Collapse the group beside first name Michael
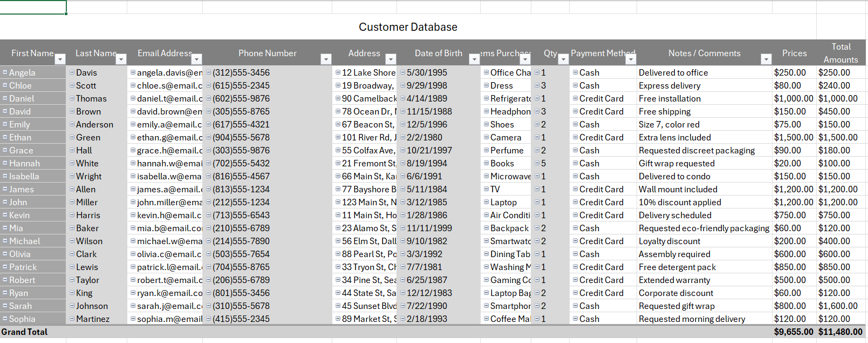This screenshot has width=868, height=343. [5, 240]
